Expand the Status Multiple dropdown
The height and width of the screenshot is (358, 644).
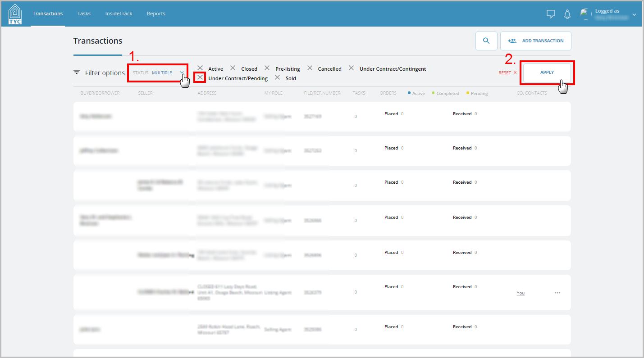[158, 73]
